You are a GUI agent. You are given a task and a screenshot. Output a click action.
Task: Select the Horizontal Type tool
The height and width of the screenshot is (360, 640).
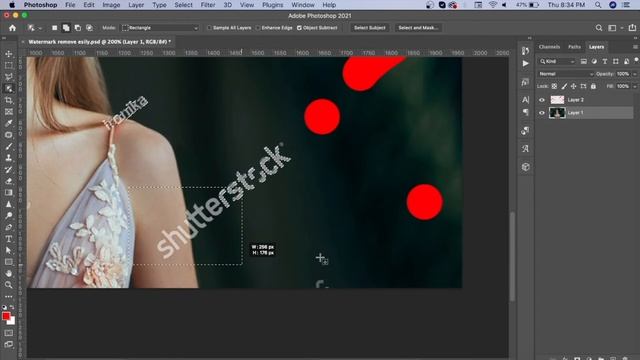[9, 239]
